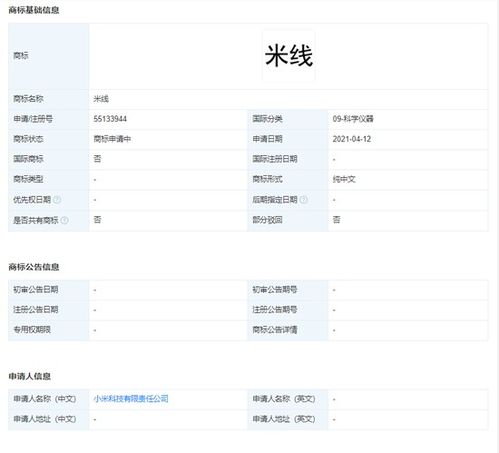Click the 专用权期限 label
499x453 pixels.
pyautogui.click(x=32, y=330)
